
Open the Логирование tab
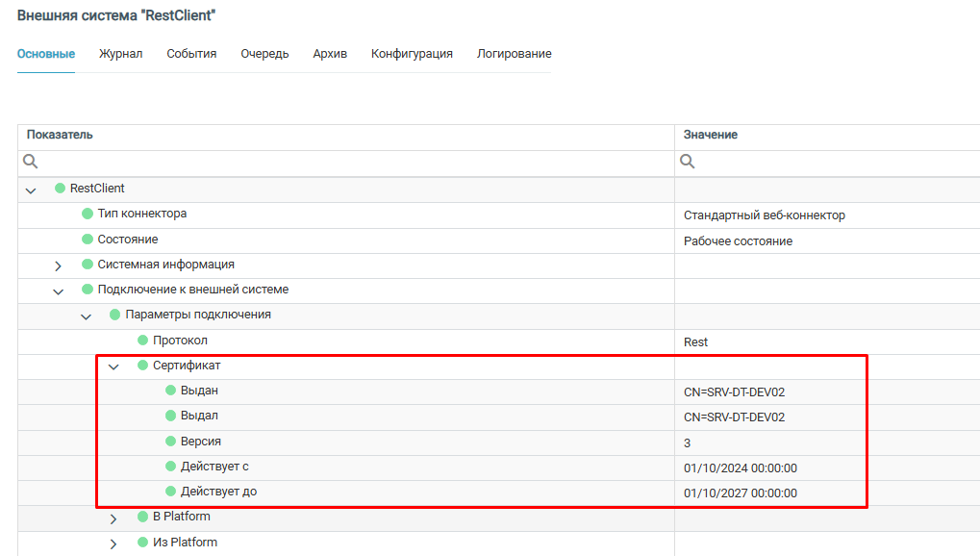pos(514,54)
